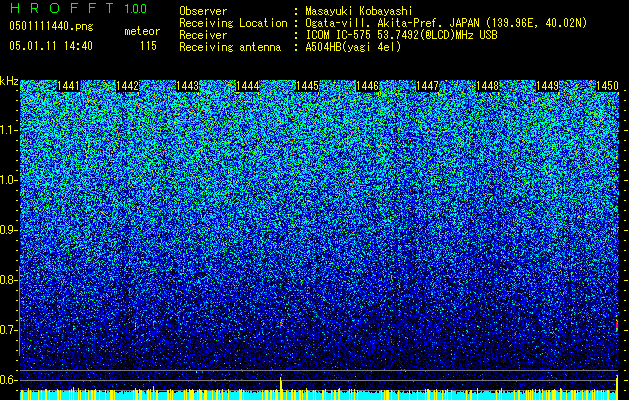Click the date stamp 05.01.11 14:40
Viewport: 629px width, 400px height.
pyautogui.click(x=51, y=46)
